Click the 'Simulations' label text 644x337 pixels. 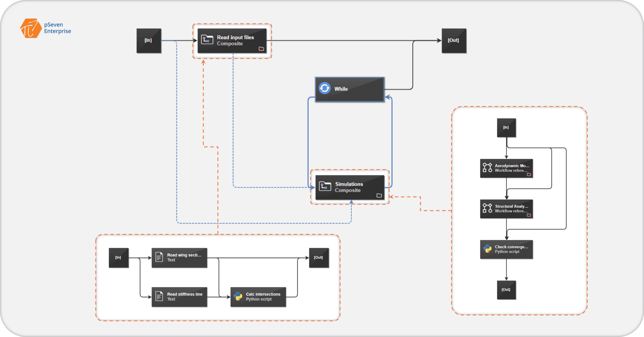pyautogui.click(x=349, y=184)
